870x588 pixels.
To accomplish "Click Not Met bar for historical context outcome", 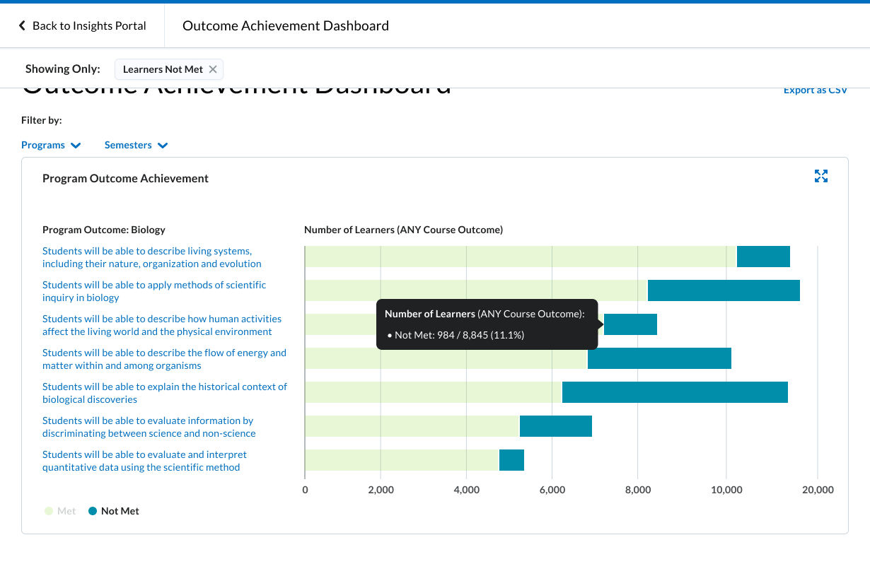I will (x=674, y=392).
